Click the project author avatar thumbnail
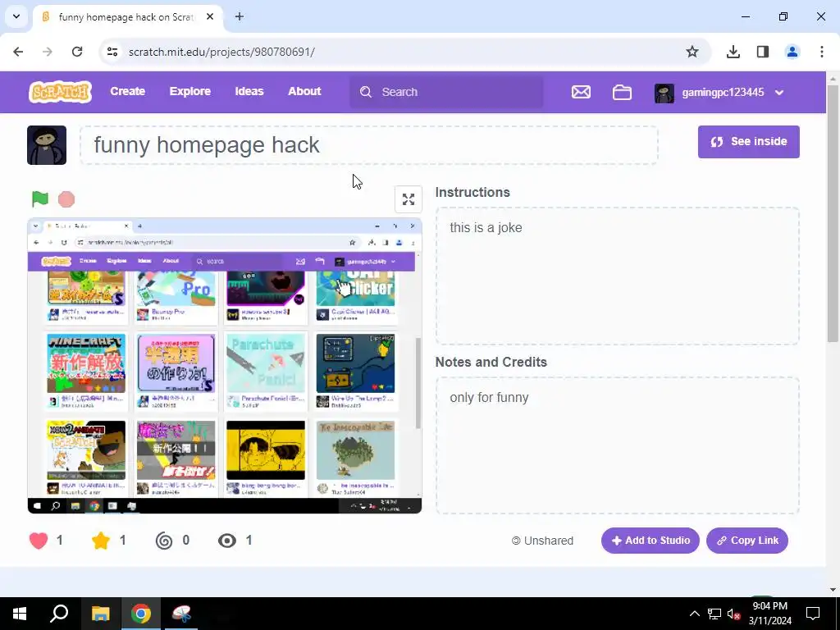Screen dimensions: 840x630 (x=47, y=145)
